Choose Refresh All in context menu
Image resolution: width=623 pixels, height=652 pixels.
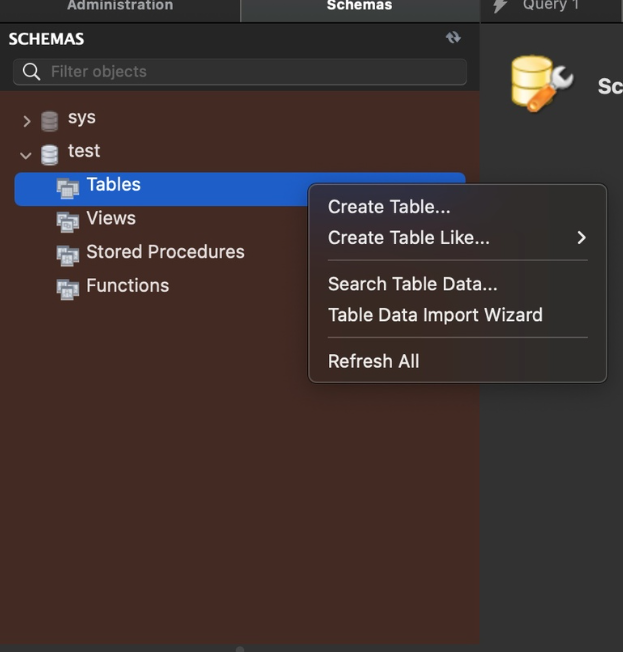point(373,362)
